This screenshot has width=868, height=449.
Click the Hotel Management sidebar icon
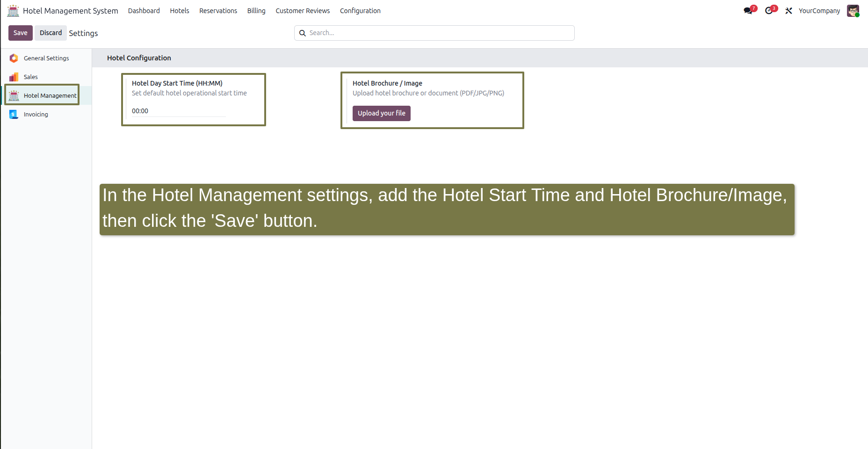pyautogui.click(x=14, y=95)
